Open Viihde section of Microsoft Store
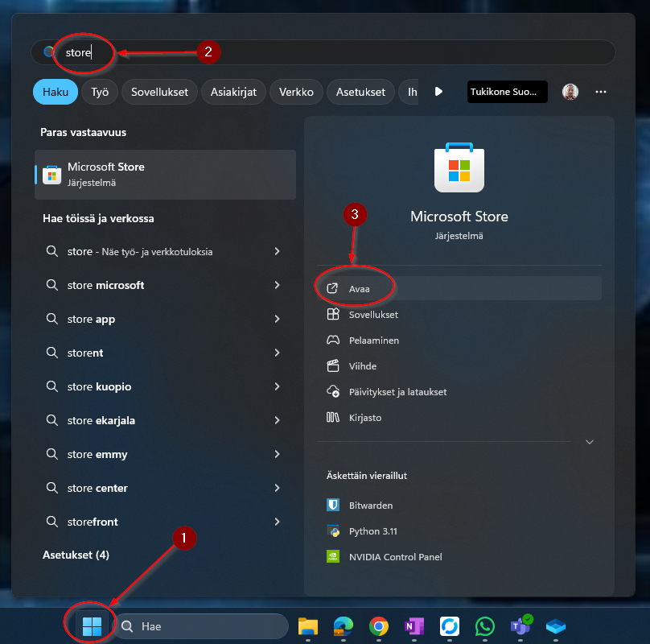 point(459,366)
